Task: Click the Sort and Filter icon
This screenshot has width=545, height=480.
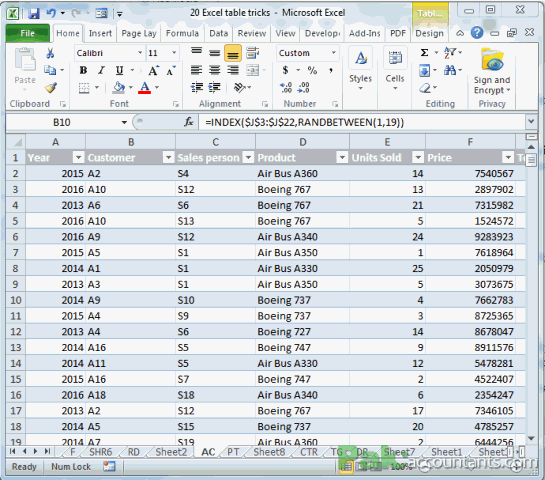Action: 450,53
